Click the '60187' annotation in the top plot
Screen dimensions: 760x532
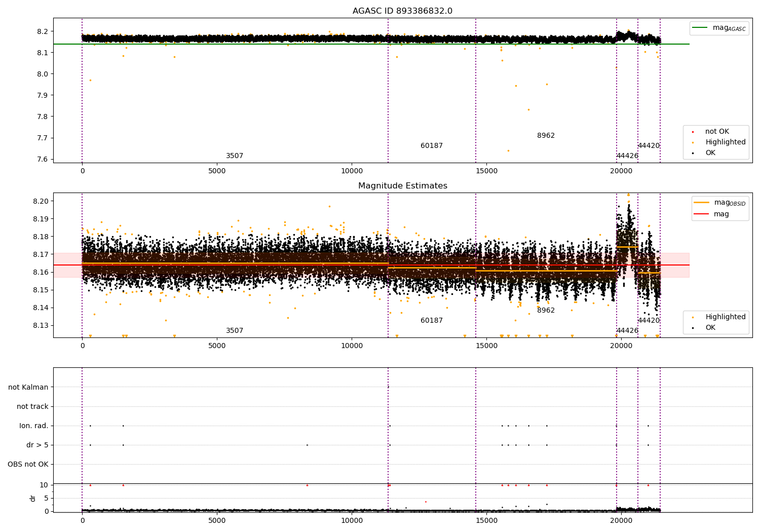432,146
